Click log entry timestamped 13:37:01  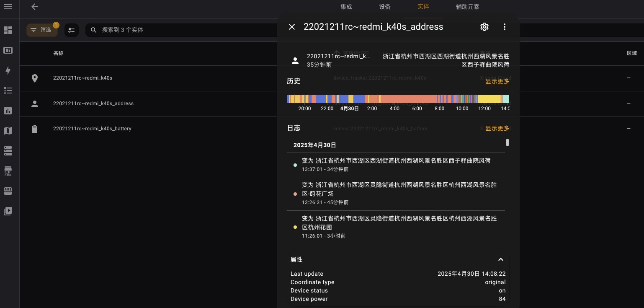[396, 165]
